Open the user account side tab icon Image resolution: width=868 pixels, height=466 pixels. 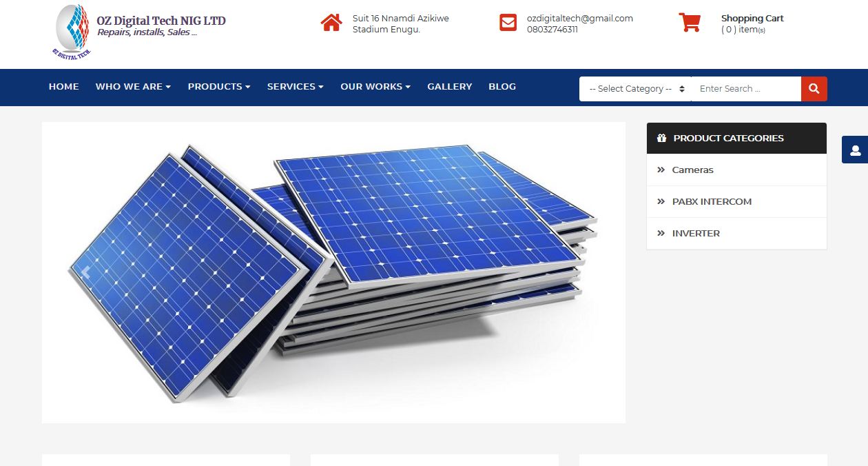tap(855, 150)
